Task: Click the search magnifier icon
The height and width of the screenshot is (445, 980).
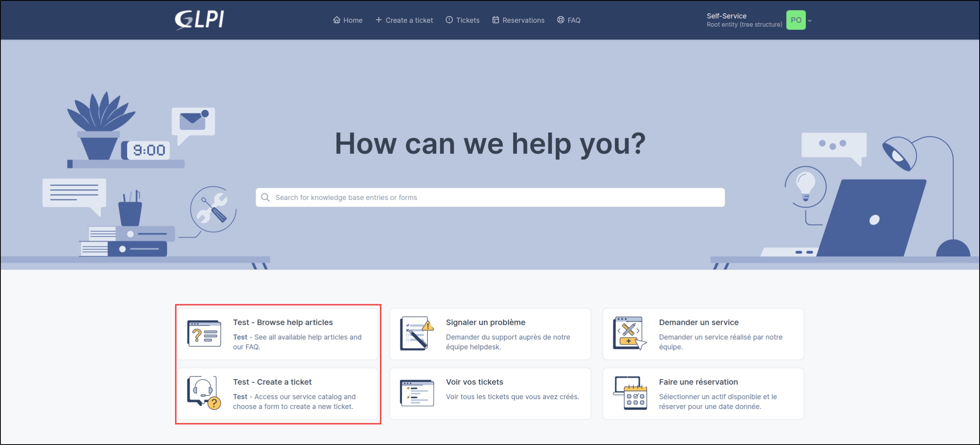Action: (266, 197)
